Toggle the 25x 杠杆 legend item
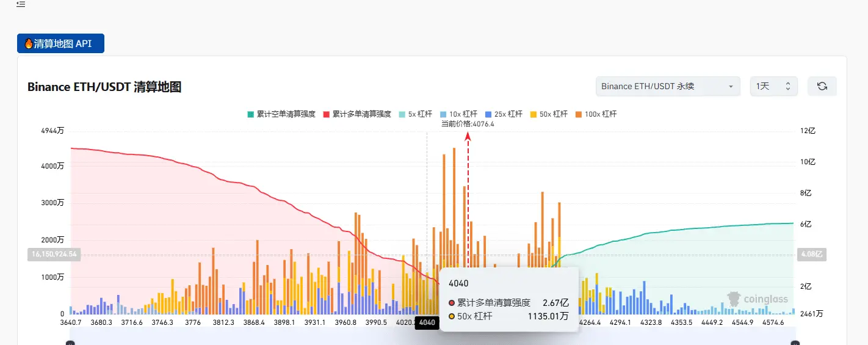868x345 pixels. 504,114
